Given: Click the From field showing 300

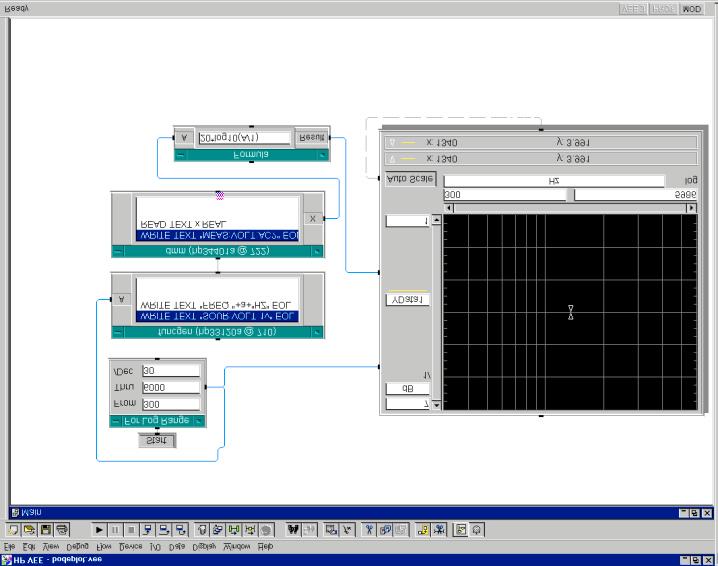Looking at the screenshot, I should (171, 404).
